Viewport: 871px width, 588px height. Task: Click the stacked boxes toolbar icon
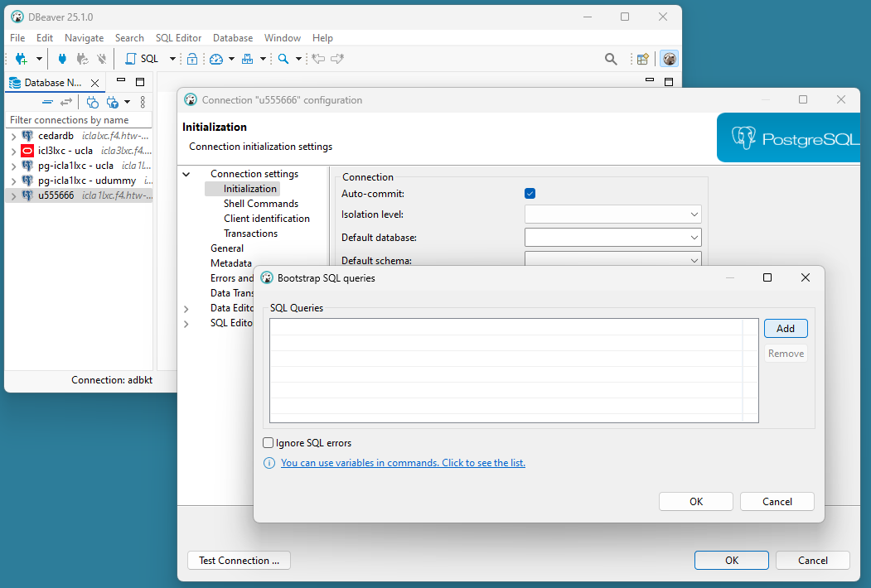(248, 59)
